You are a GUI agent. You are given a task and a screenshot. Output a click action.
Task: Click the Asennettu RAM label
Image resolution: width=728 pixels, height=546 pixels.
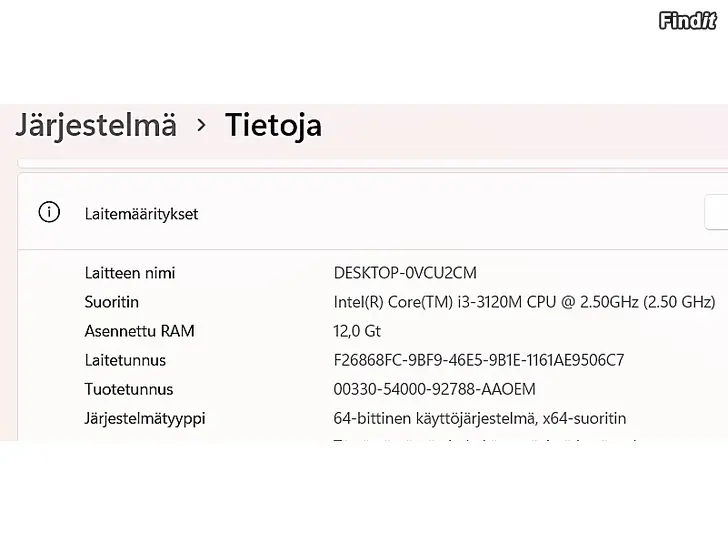(139, 331)
